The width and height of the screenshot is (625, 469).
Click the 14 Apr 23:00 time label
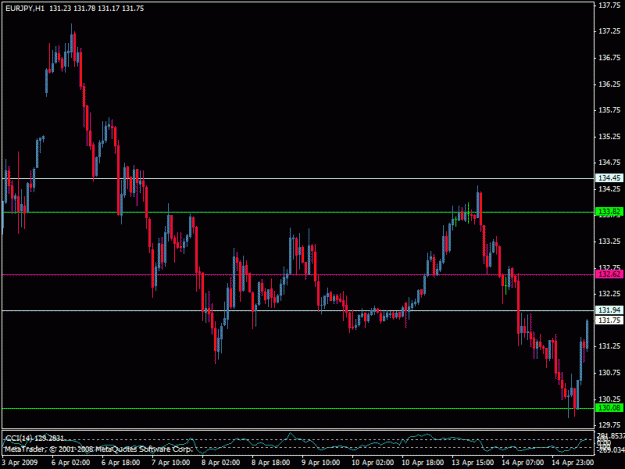point(573,463)
